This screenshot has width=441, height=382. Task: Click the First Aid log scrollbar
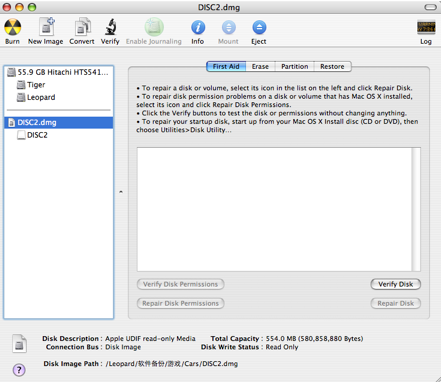tap(416, 209)
